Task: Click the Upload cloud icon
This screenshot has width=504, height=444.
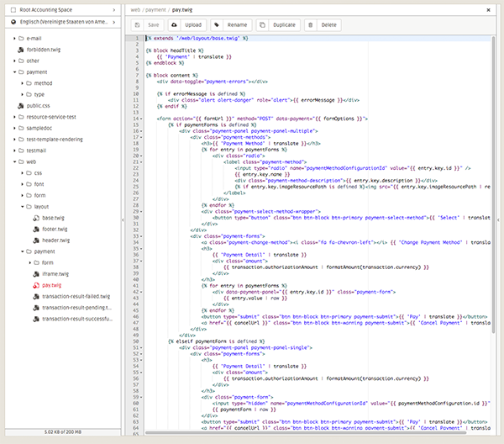Action: (x=174, y=26)
